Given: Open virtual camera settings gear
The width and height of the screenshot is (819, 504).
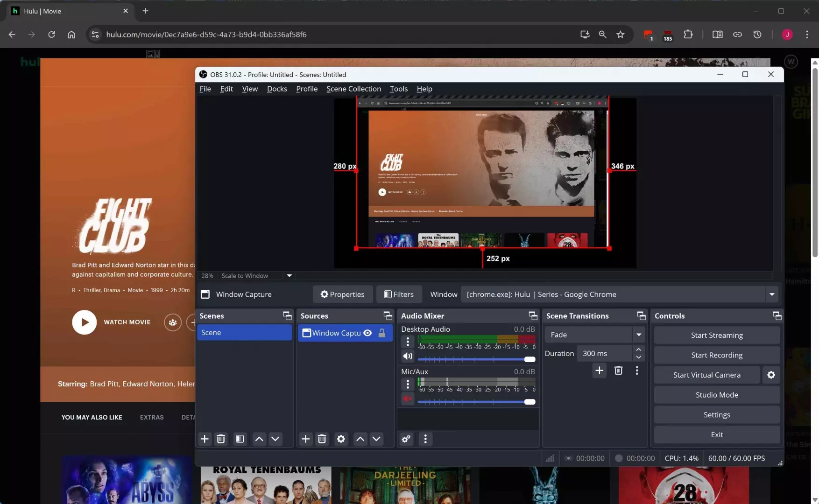Looking at the screenshot, I should point(771,375).
